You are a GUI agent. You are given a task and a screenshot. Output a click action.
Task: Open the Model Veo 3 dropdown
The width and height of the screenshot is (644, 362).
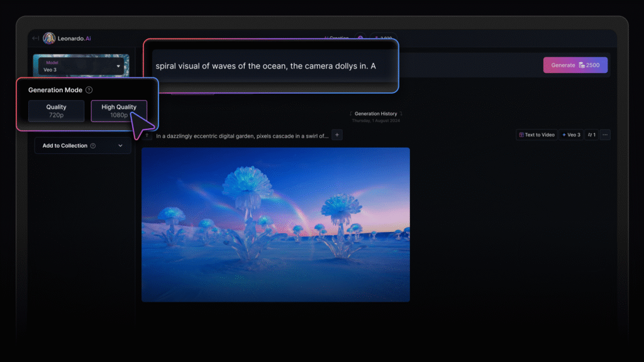(81, 66)
